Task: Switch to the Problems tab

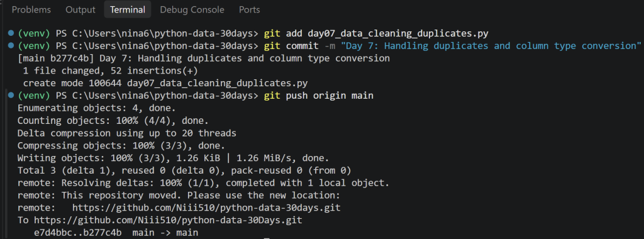Action: click(x=31, y=9)
